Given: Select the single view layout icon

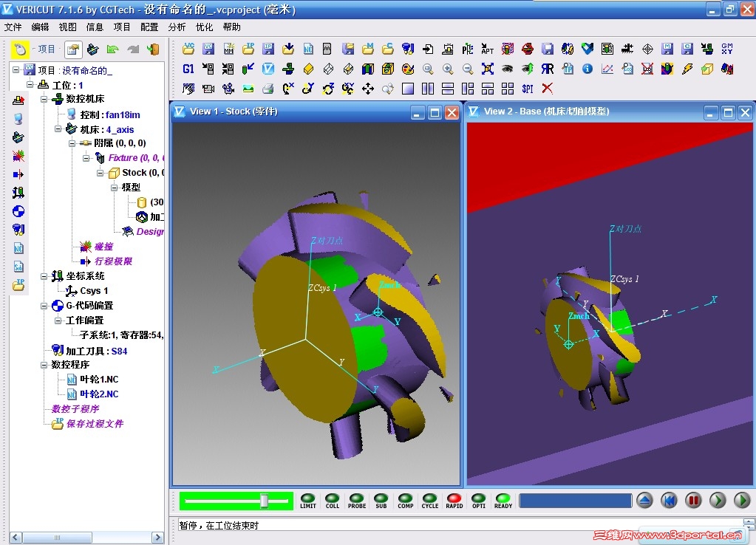Looking at the screenshot, I should (x=408, y=89).
